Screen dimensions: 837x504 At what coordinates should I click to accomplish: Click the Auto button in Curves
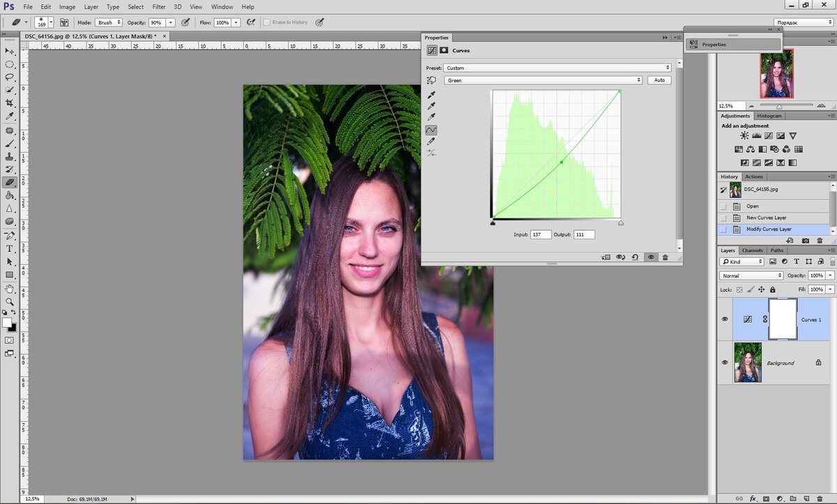click(659, 80)
